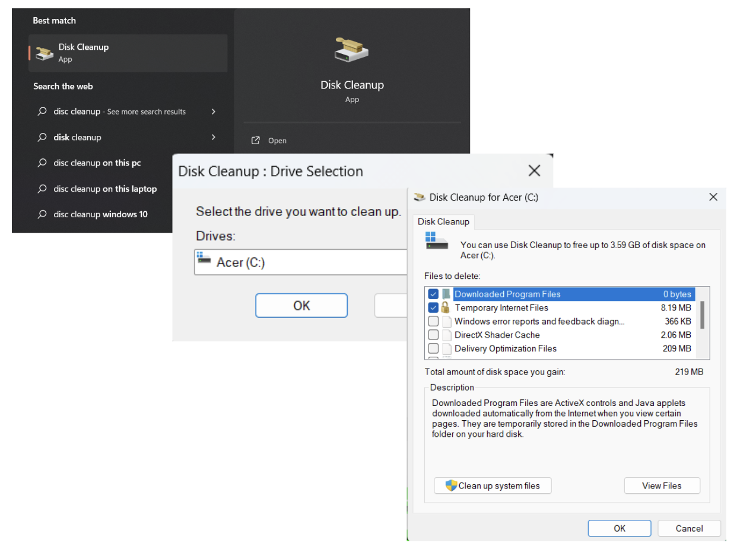Screen dimensions: 756x546
Task: Click 'Delivery Optimization Files' row label
Action: [x=506, y=348]
